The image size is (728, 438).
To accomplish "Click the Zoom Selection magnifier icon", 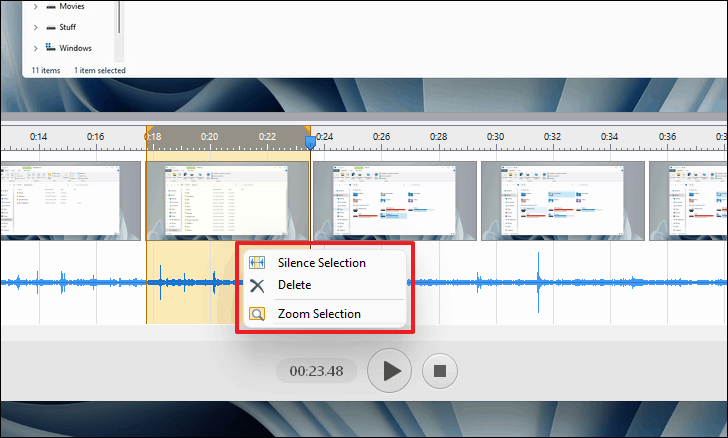I will 257,314.
